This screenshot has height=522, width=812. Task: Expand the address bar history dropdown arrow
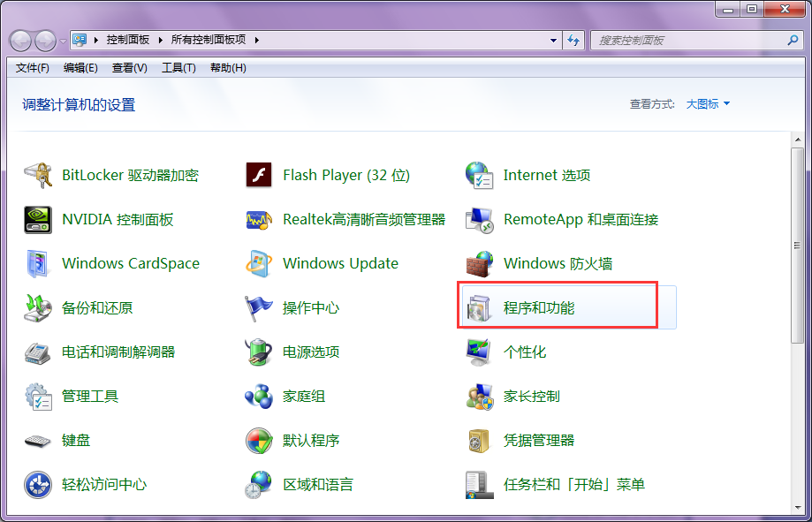point(553,40)
